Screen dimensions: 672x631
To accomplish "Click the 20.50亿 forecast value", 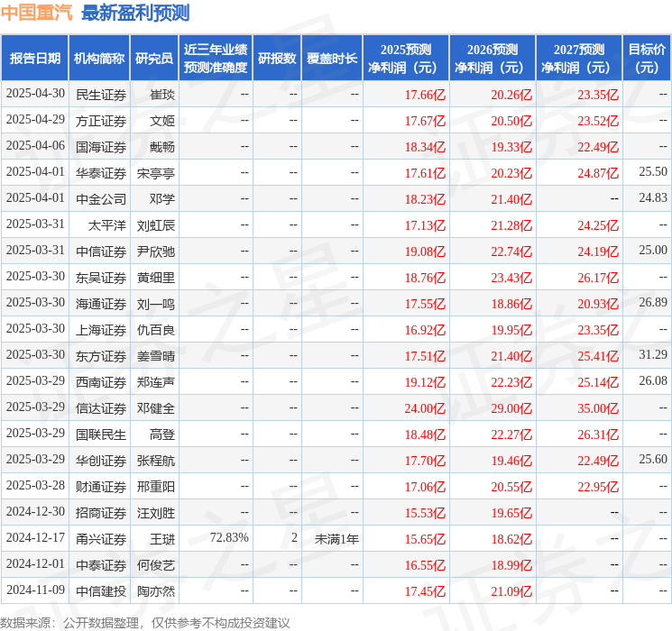I will coord(511,121).
